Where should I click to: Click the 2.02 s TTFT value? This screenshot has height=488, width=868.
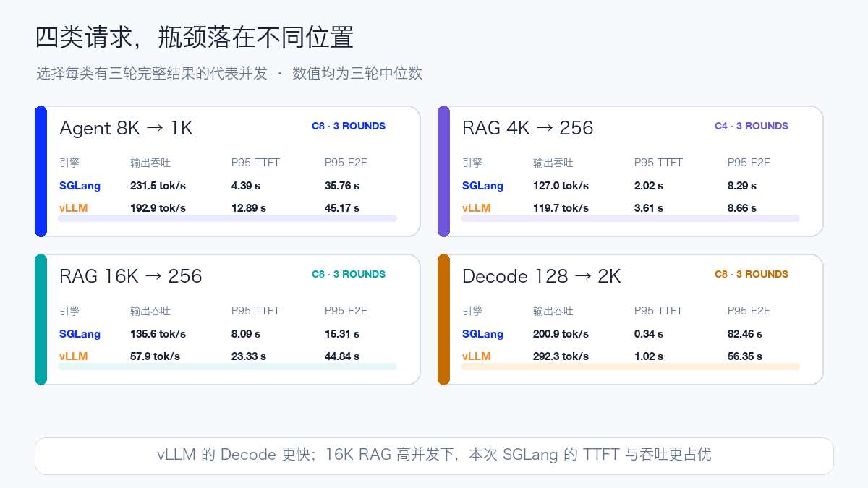pyautogui.click(x=649, y=186)
